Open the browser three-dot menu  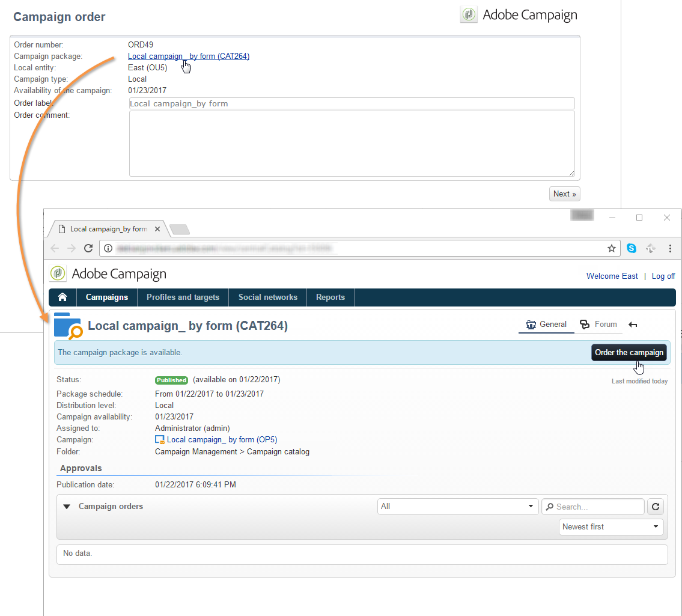coord(670,248)
